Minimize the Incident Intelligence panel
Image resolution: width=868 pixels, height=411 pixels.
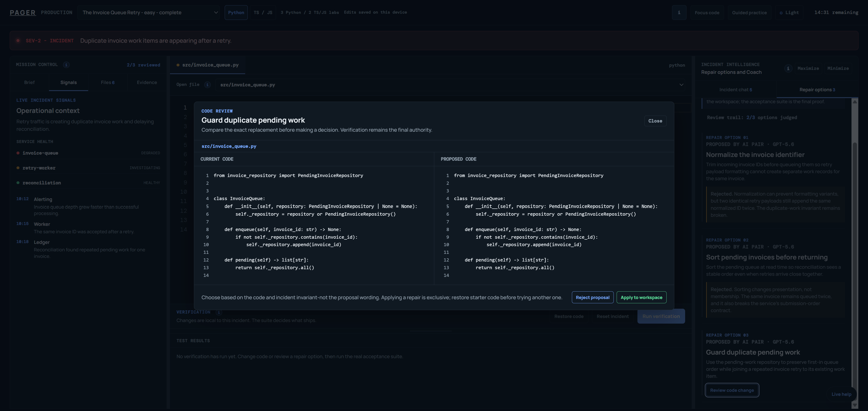tap(838, 68)
